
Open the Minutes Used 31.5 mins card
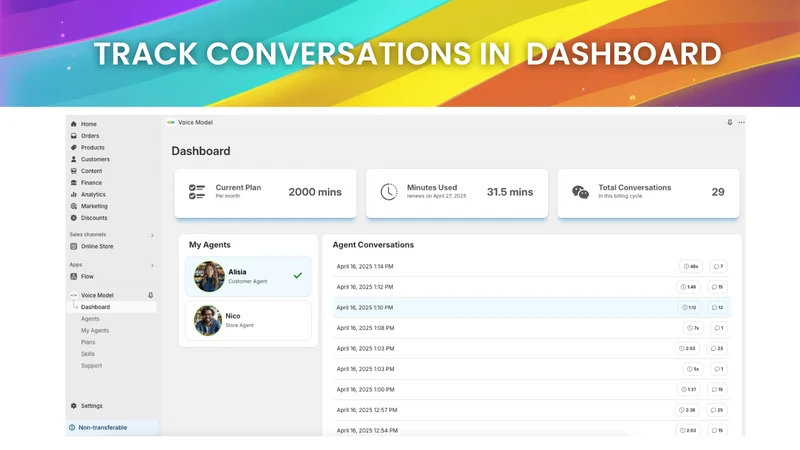(457, 193)
